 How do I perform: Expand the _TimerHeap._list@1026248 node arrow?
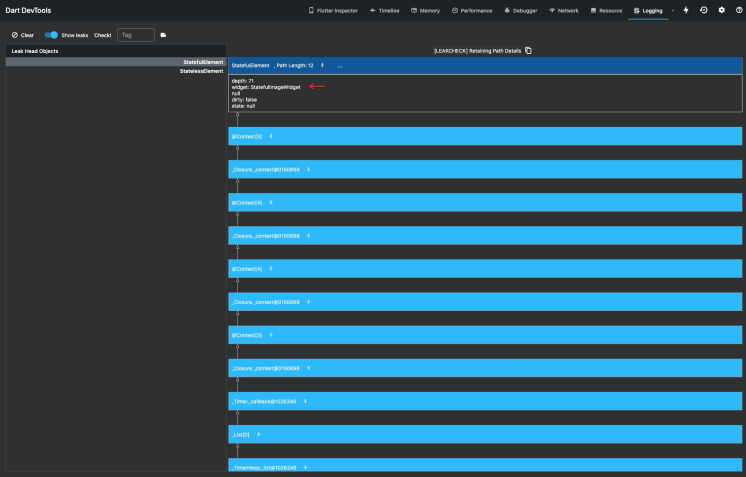click(305, 467)
